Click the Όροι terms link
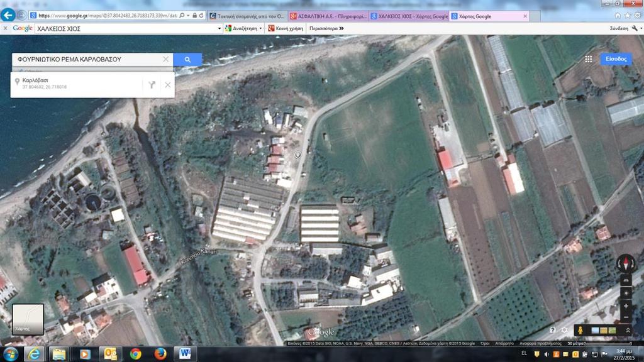This screenshot has width=644, height=362. coord(485,343)
